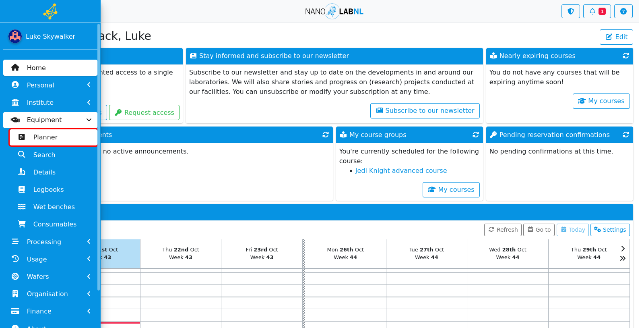Open the help question mark icon

(623, 11)
